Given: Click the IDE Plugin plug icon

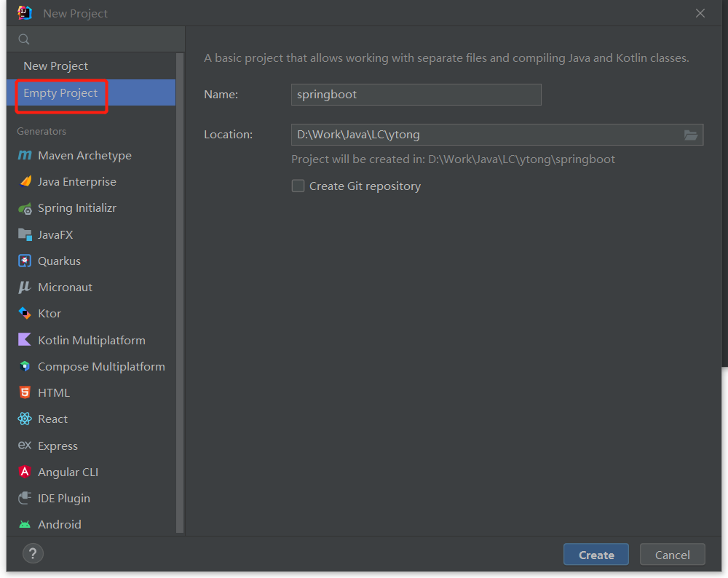Looking at the screenshot, I should click(x=25, y=498).
